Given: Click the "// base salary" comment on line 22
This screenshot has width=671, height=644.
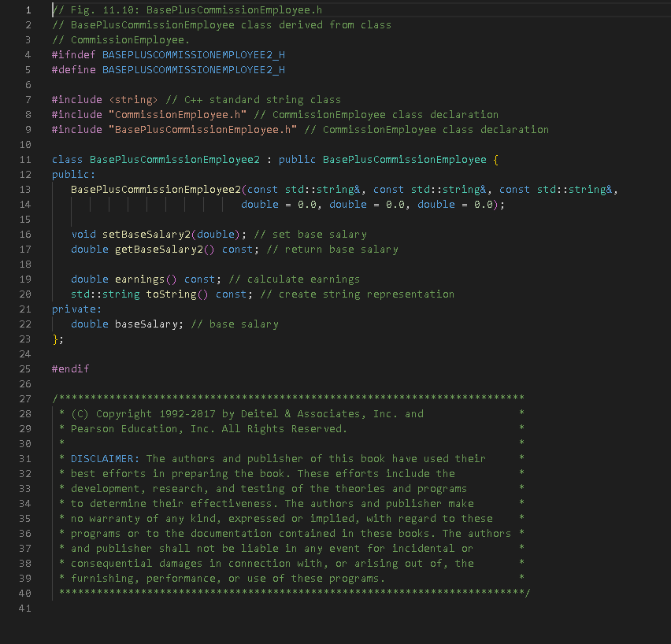Looking at the screenshot, I should point(235,324).
